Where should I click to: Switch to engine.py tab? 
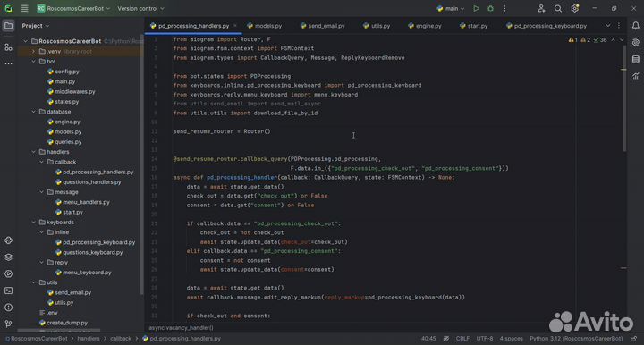(425, 25)
